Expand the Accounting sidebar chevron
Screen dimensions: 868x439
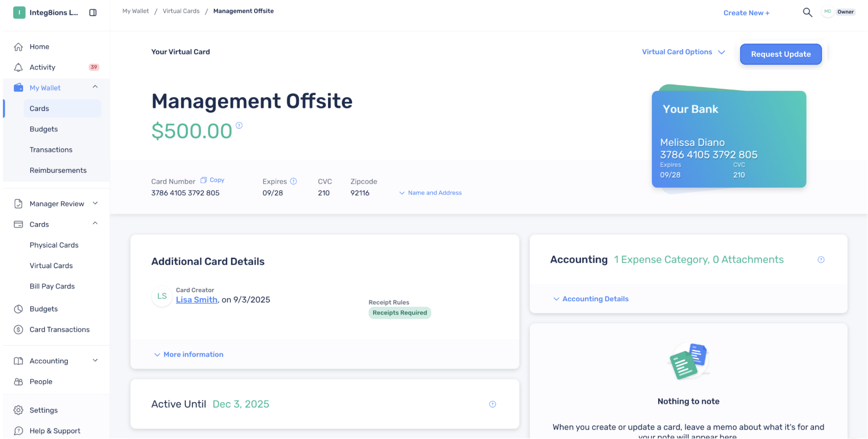point(95,360)
